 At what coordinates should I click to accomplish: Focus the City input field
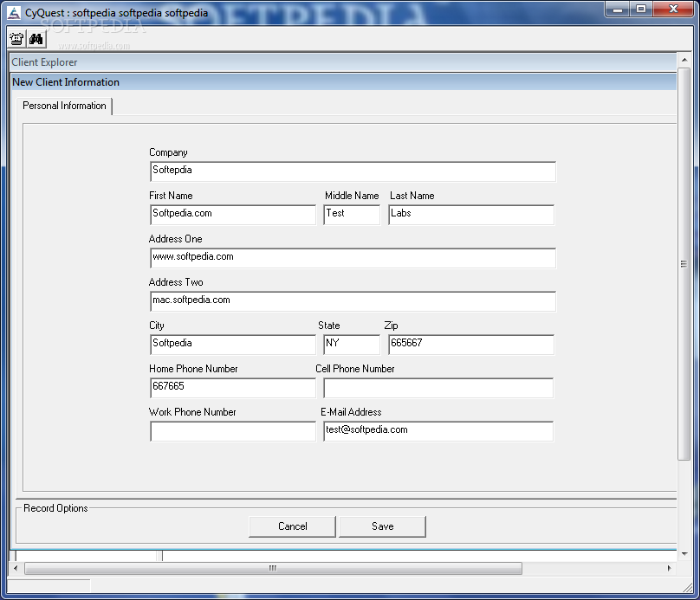tap(233, 345)
